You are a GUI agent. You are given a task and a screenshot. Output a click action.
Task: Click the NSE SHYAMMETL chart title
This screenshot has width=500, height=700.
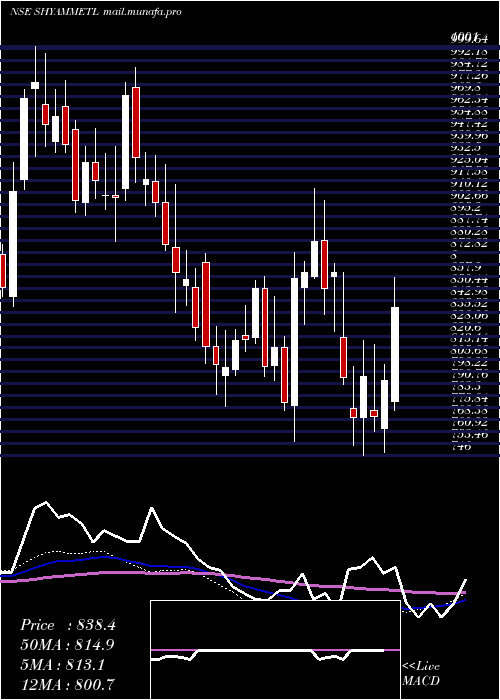(54, 12)
